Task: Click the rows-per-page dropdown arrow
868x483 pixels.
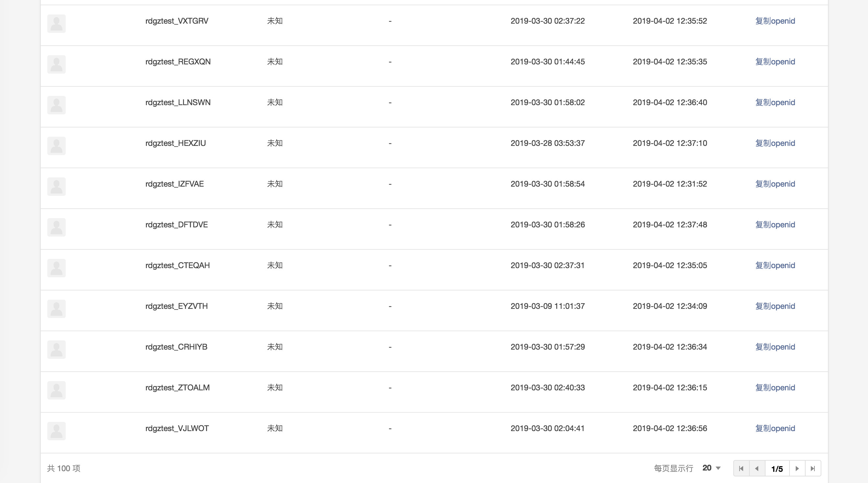Action: point(718,468)
